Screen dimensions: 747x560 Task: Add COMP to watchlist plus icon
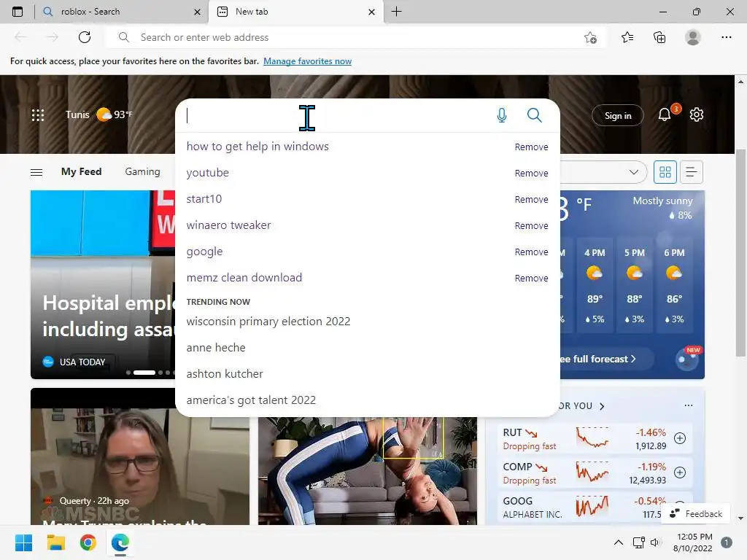click(x=680, y=472)
